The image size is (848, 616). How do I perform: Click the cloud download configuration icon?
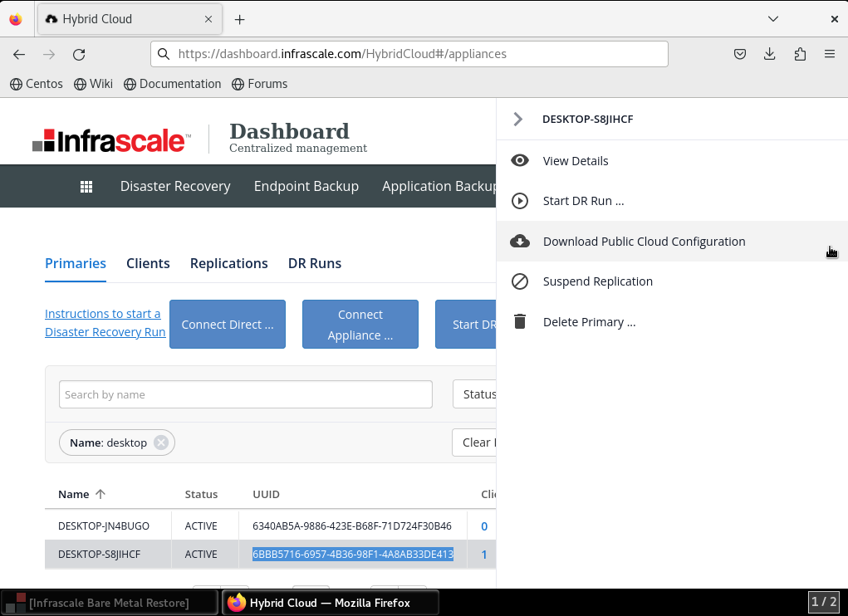[520, 242]
